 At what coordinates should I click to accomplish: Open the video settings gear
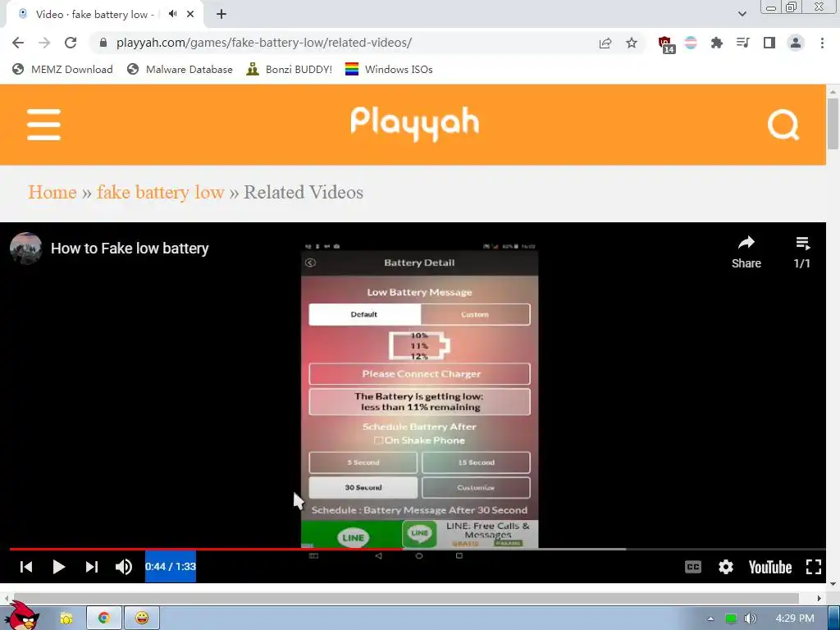tap(726, 567)
